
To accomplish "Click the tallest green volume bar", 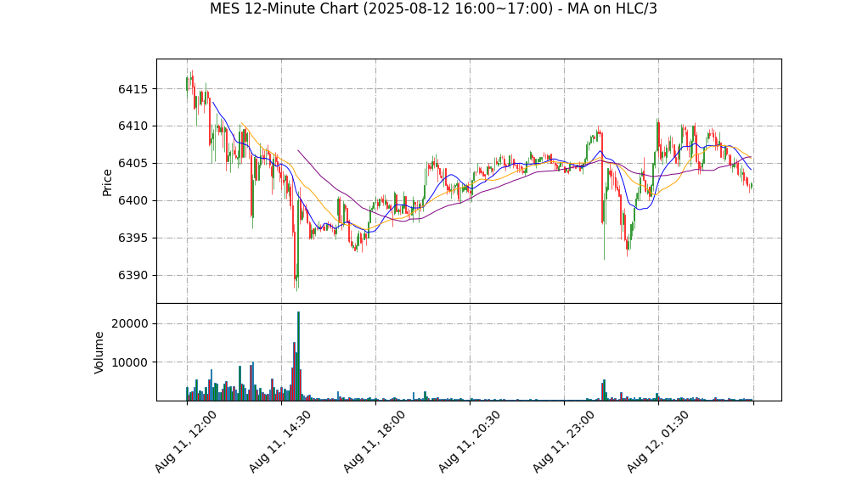I will click(298, 356).
